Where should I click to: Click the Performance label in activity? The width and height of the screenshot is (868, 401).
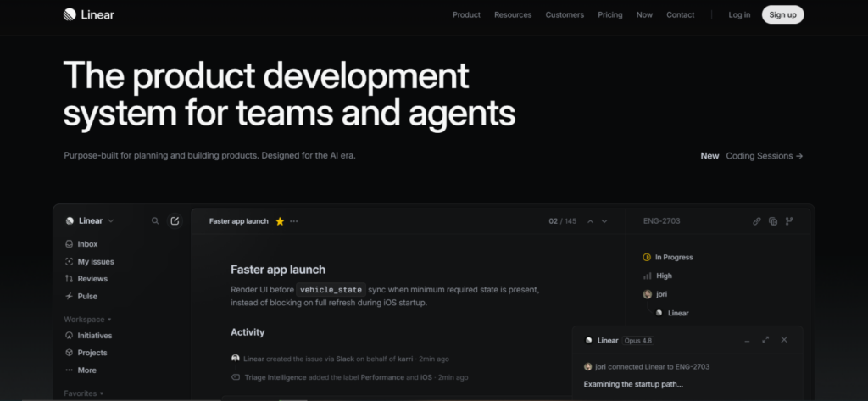tap(382, 377)
